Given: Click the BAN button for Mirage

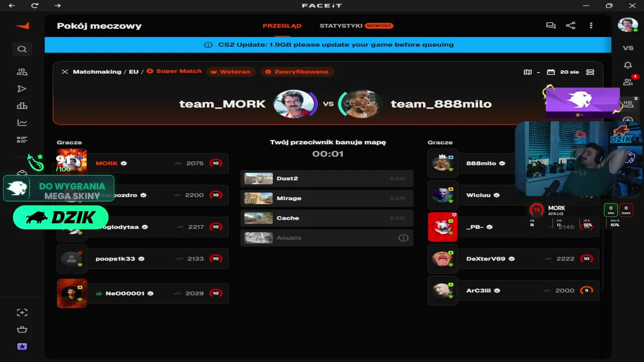Looking at the screenshot, I should (x=397, y=198).
